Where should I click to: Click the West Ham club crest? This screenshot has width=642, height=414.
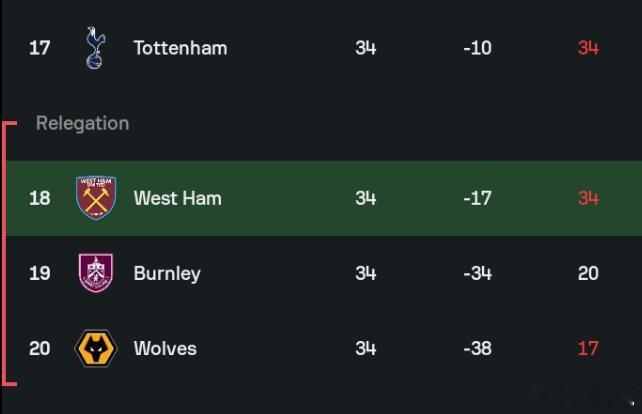96,198
